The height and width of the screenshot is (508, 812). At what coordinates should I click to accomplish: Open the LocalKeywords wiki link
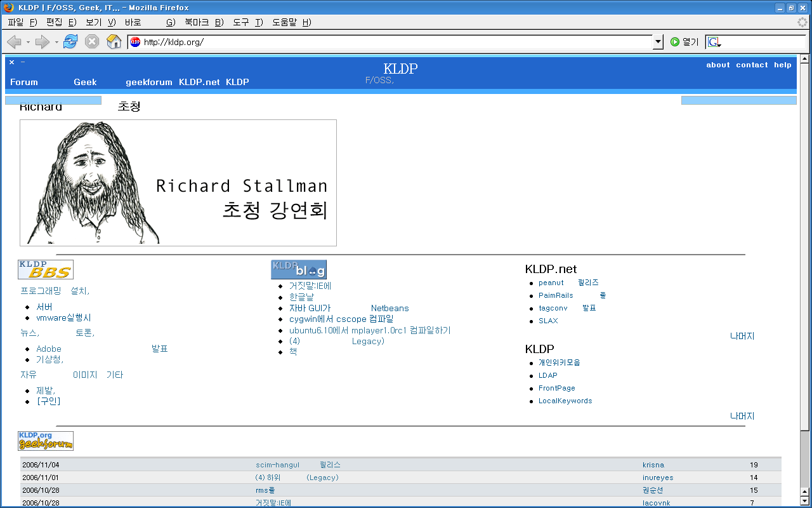[x=565, y=401]
